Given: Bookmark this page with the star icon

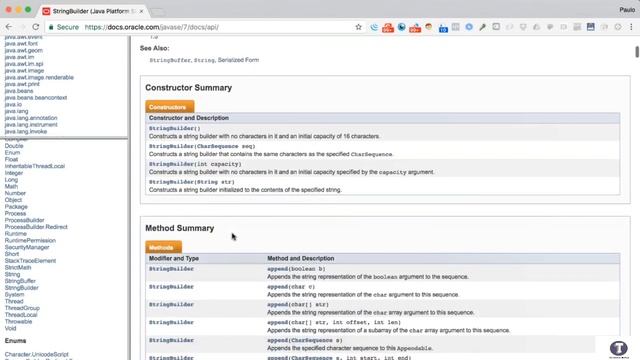Looking at the screenshot, I should pos(358,27).
